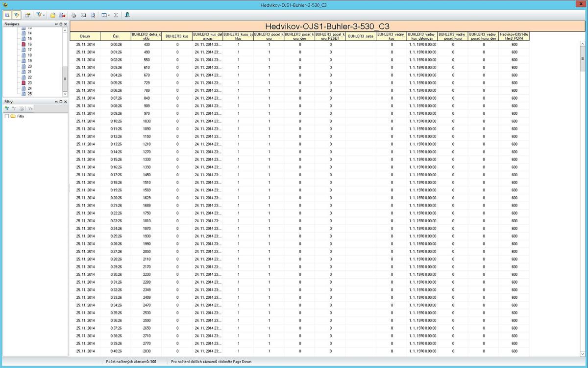Open the layout dropdown arrow before Sigma

pos(109,15)
